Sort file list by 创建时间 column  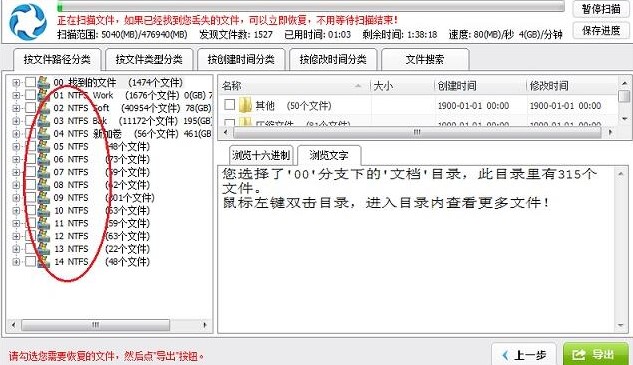point(480,86)
